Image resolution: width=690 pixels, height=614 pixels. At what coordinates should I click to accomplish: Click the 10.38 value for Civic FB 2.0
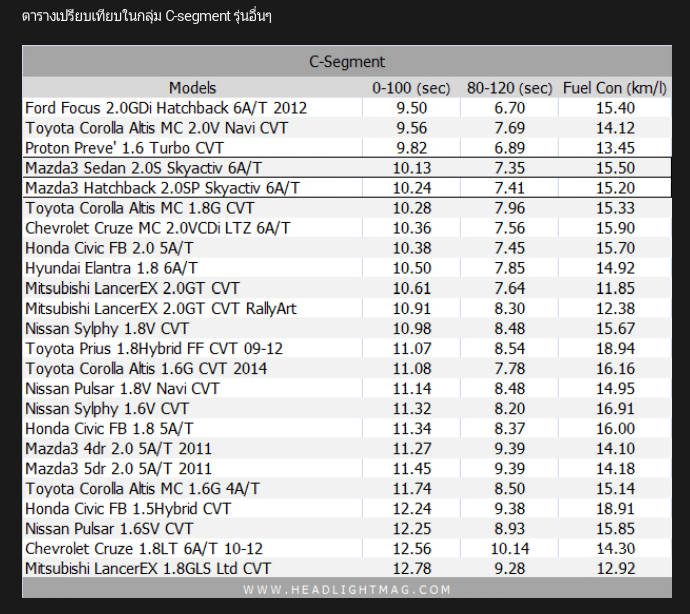click(411, 248)
